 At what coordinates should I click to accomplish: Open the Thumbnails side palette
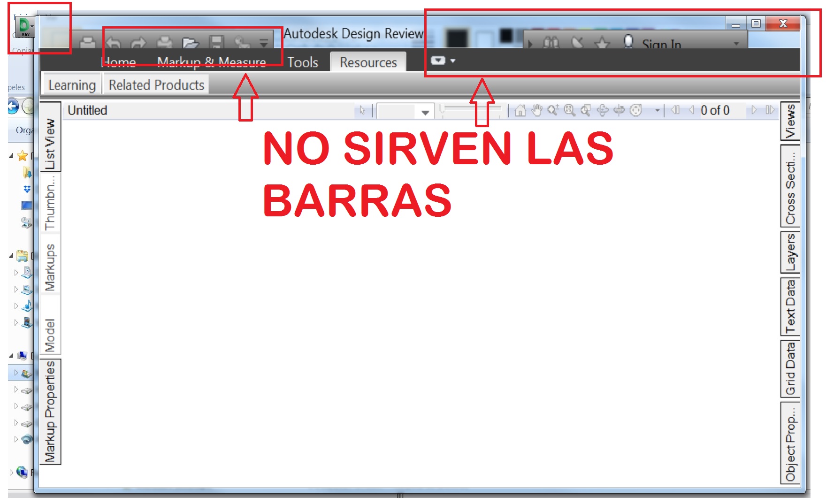pos(50,202)
